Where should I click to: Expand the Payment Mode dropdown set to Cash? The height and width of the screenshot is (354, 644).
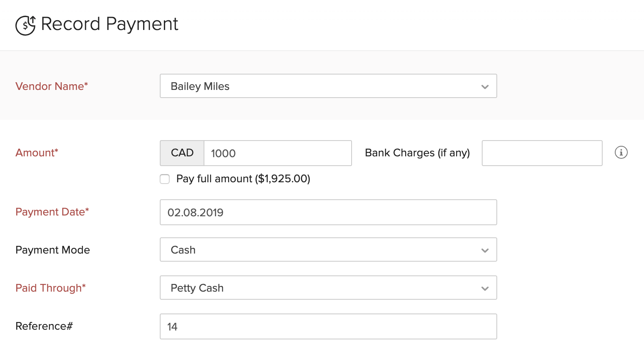(x=328, y=250)
